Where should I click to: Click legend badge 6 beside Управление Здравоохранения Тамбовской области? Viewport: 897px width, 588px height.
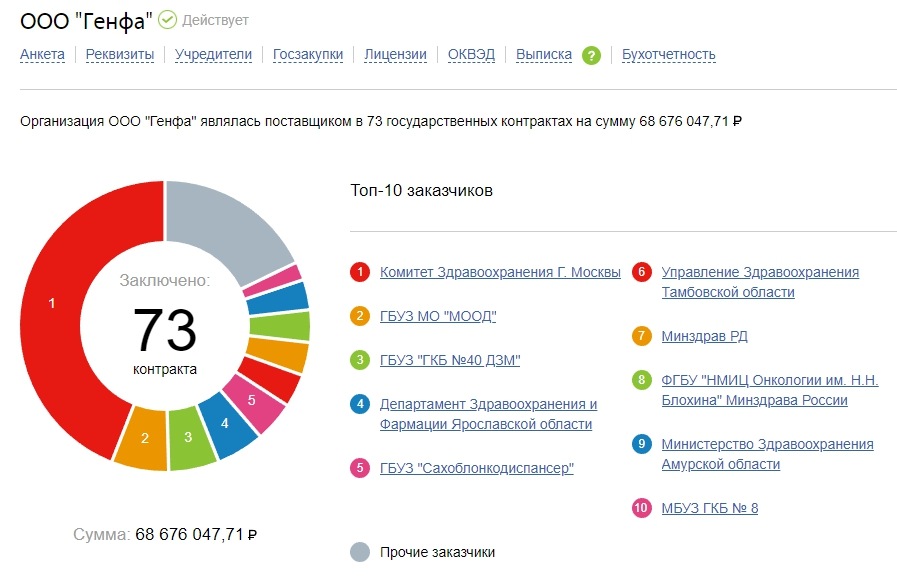642,272
